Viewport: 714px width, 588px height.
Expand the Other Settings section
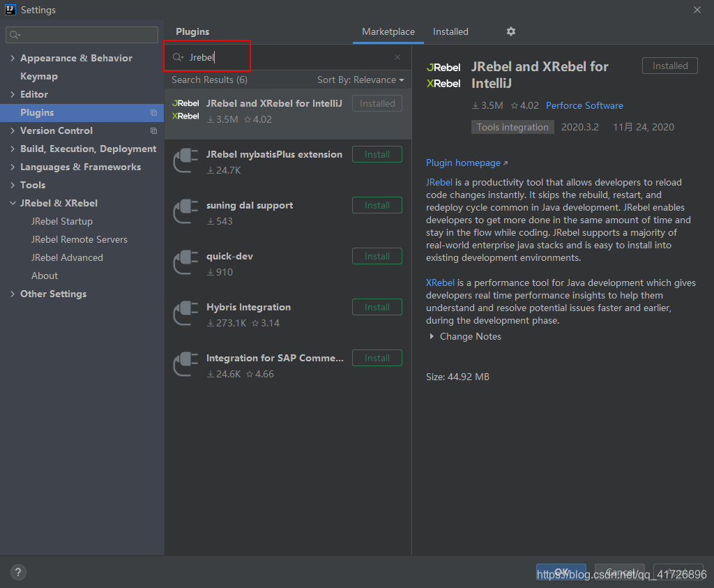point(13,294)
